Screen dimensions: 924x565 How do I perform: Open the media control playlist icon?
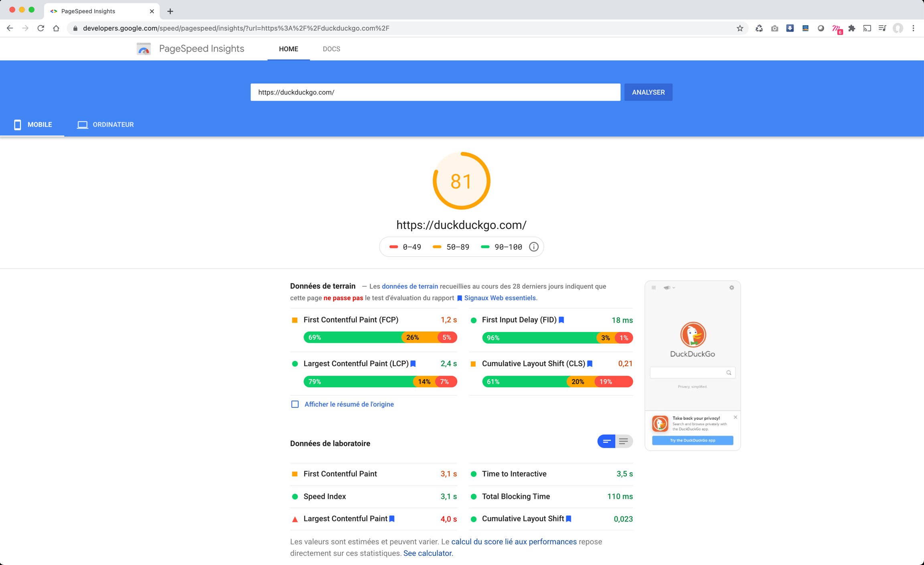[x=882, y=28]
